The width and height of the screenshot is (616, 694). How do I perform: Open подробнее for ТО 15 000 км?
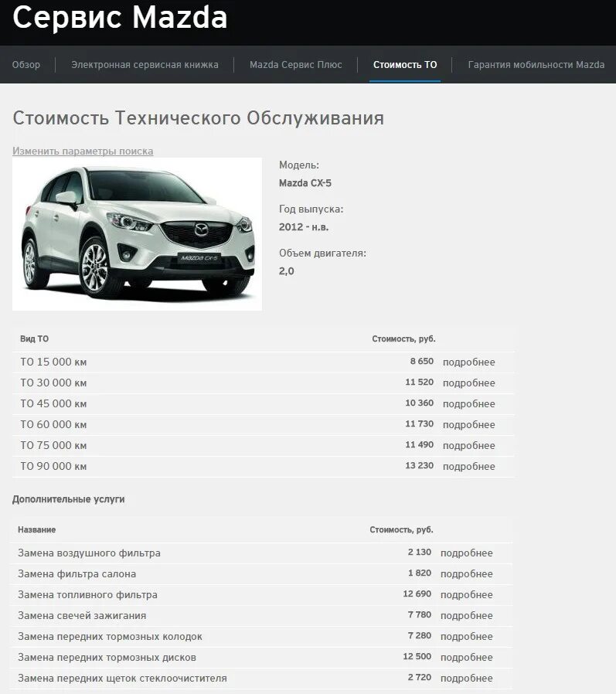tap(468, 362)
